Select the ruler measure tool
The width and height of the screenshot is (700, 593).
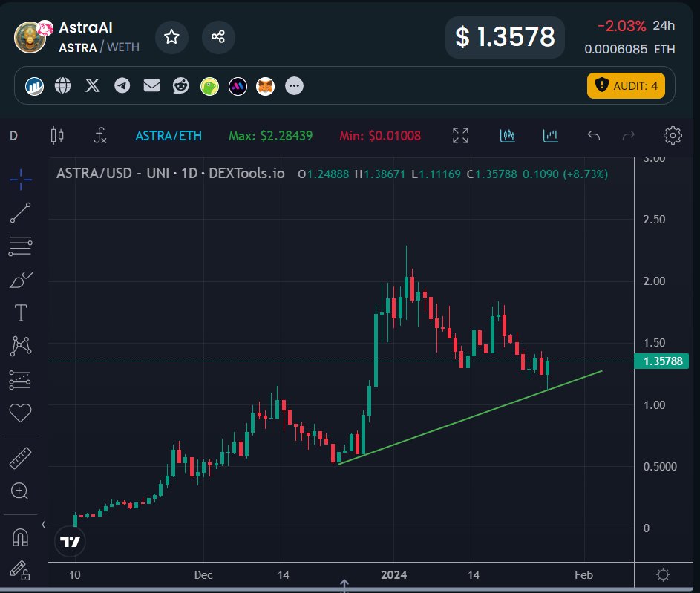click(x=21, y=458)
